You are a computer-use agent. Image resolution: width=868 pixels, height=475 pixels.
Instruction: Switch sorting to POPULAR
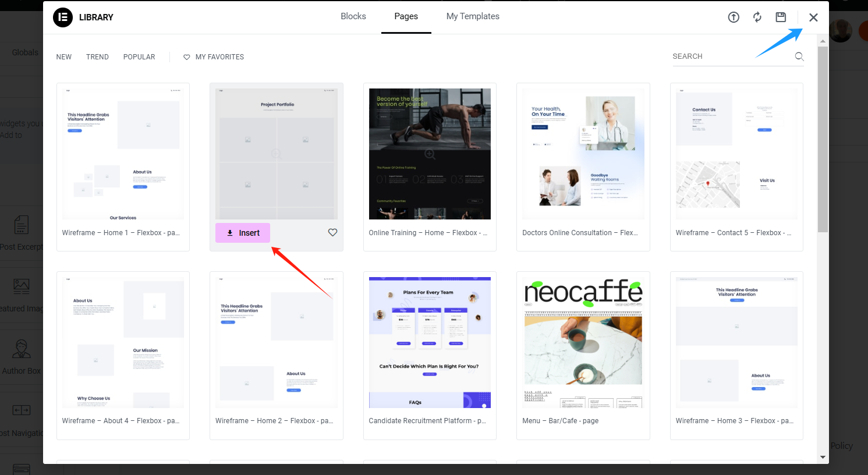tap(139, 56)
